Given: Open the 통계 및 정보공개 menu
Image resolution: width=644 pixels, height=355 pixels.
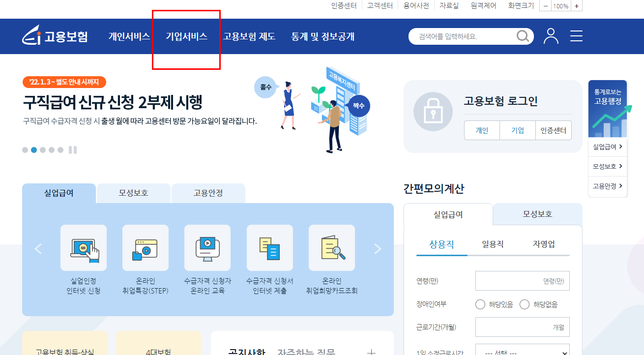Looking at the screenshot, I should coord(323,36).
